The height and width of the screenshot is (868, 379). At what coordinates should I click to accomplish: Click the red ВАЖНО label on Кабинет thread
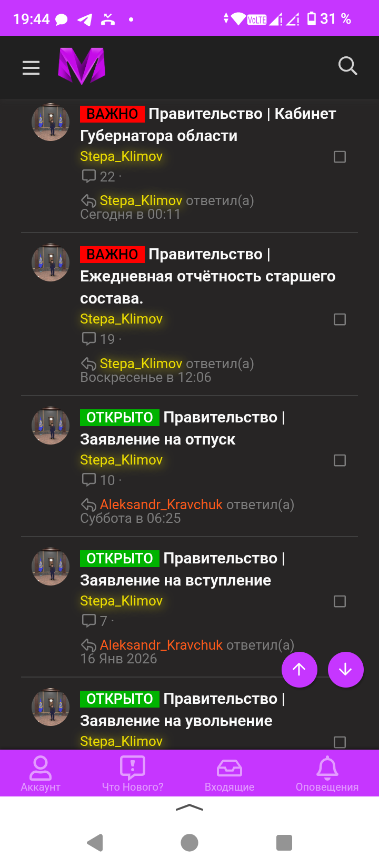click(x=112, y=114)
